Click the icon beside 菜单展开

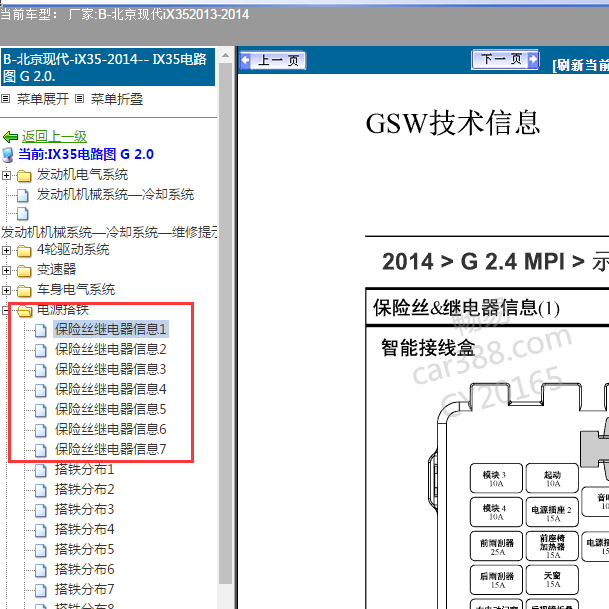tap(5, 99)
